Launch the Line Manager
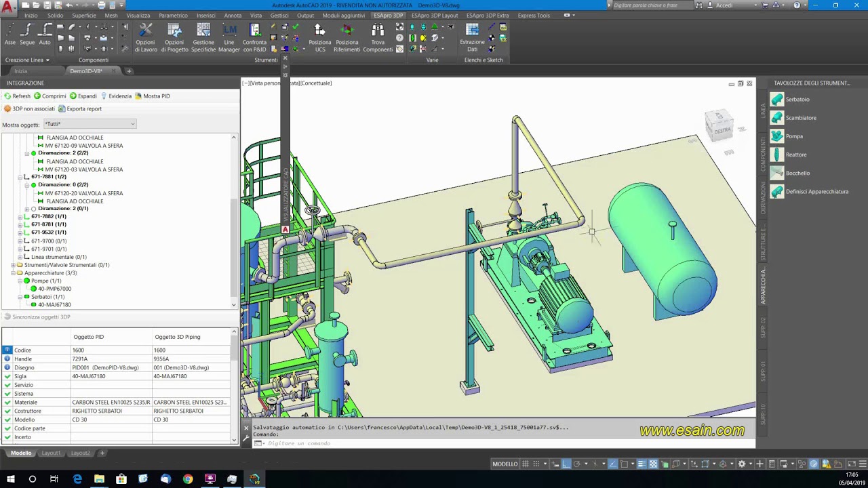This screenshot has height=488, width=868. coord(229,38)
